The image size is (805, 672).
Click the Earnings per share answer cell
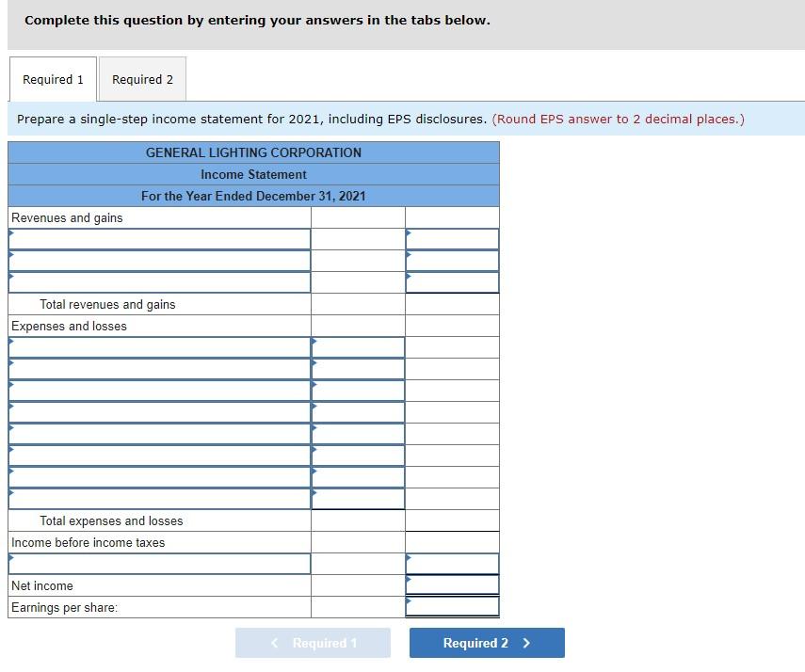(452, 607)
